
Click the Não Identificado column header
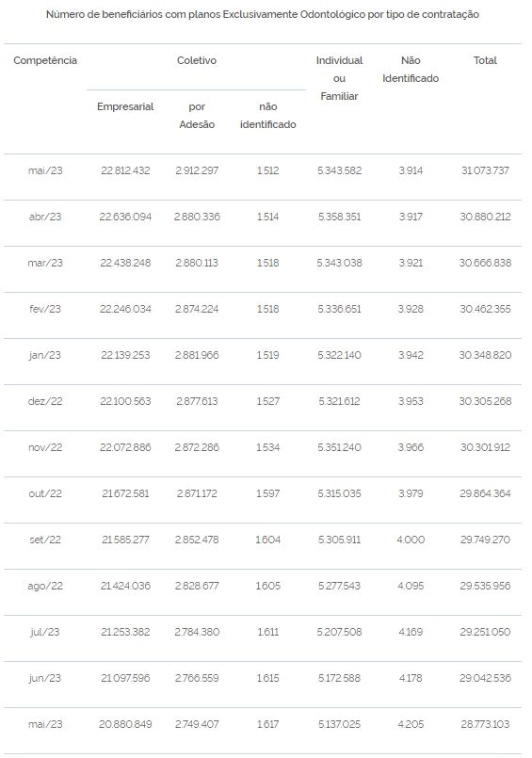[411, 69]
